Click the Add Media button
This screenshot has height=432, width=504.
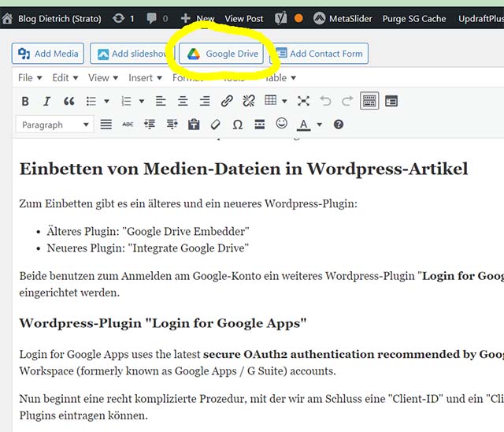(x=48, y=54)
